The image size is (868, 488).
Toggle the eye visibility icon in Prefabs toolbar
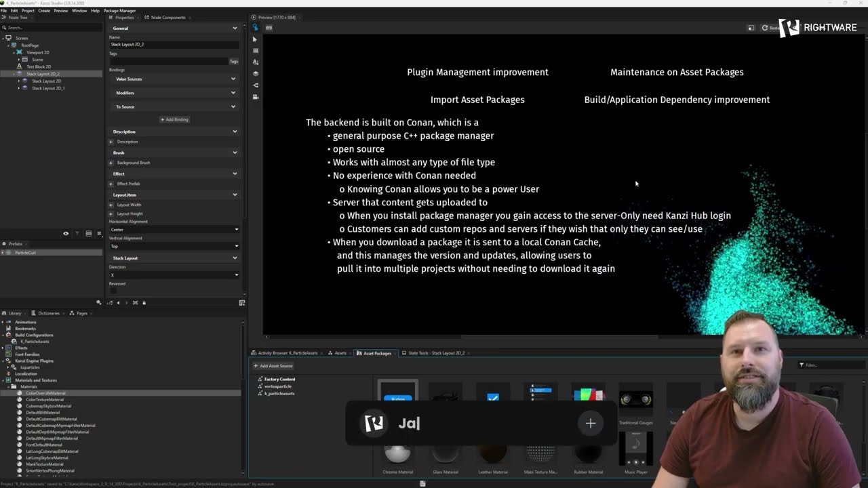[x=66, y=233]
